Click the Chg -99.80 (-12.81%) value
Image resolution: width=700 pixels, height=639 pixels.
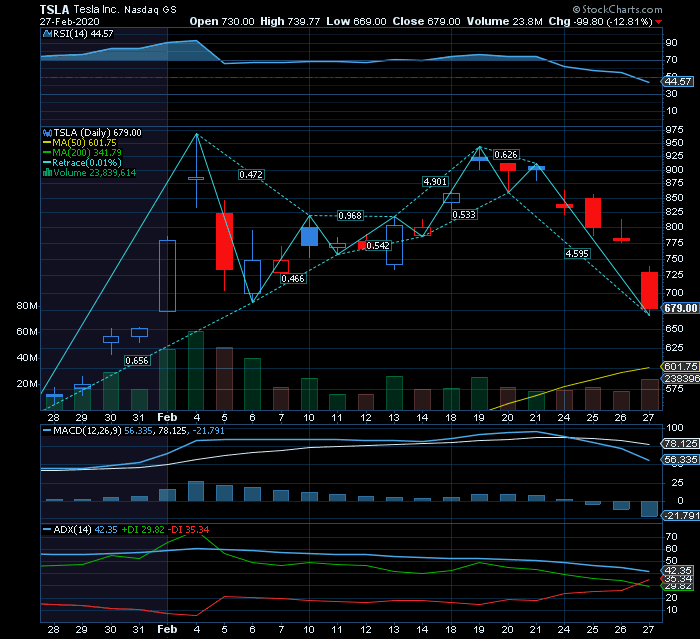click(x=600, y=21)
